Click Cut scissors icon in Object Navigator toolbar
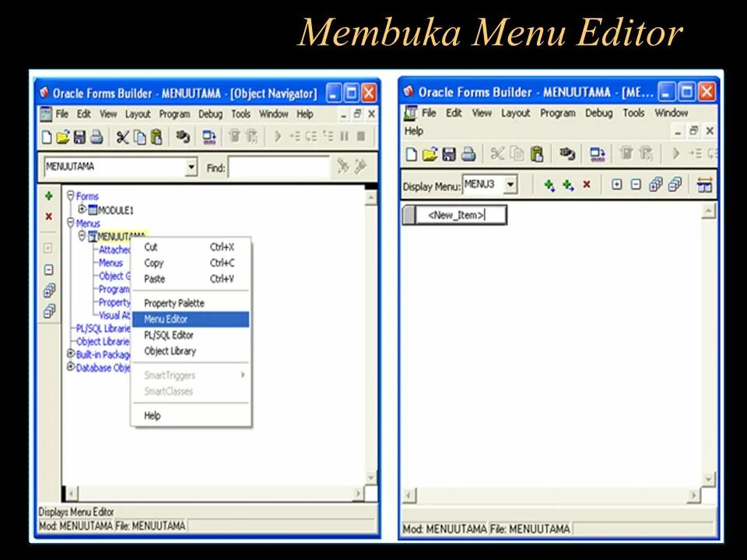Viewport: 747px width, 560px height. click(122, 137)
